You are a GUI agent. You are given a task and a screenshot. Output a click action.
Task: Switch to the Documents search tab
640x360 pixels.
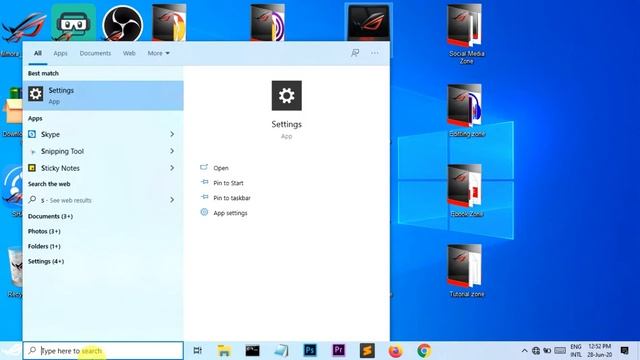(x=95, y=53)
